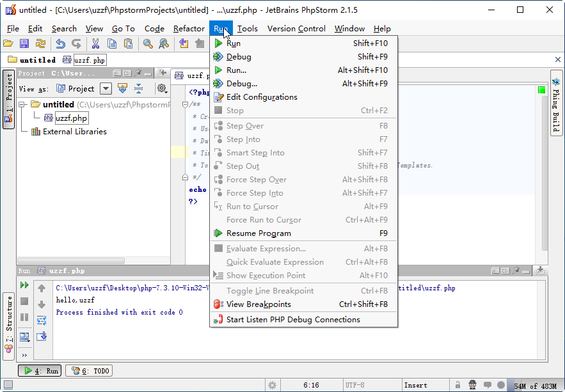Click the Copy toolbar icon
Viewport: 565px width, 392px height.
tap(112, 44)
